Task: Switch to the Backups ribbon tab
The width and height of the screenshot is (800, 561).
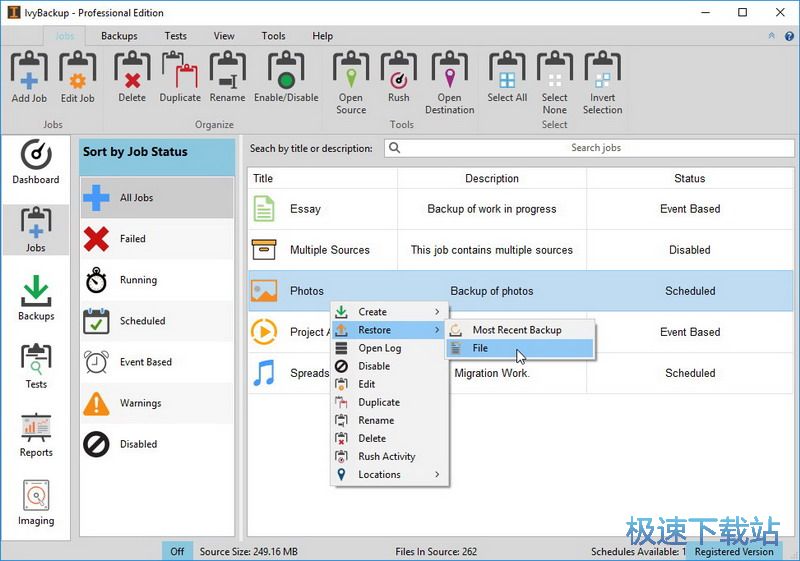Action: point(119,36)
